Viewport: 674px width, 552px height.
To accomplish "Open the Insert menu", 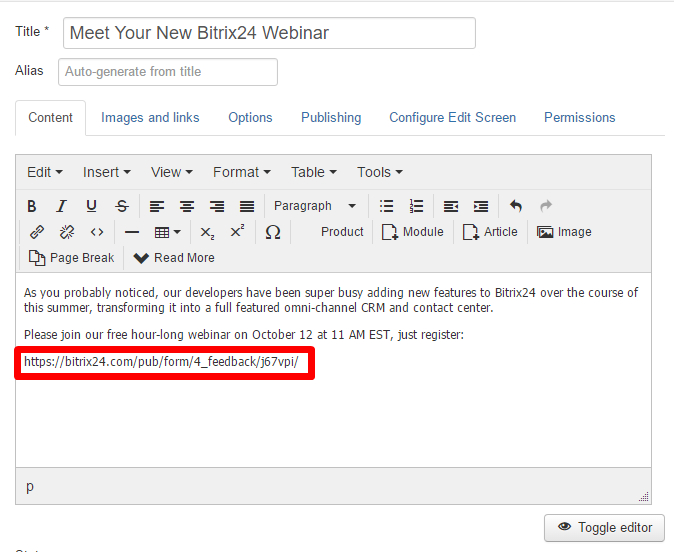I will pos(107,172).
